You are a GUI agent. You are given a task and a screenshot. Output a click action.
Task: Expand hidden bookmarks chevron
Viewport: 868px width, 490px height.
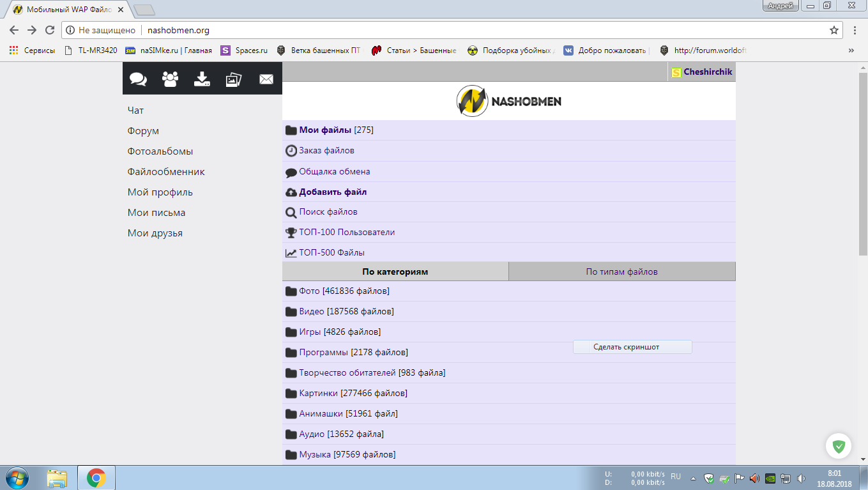(x=851, y=50)
